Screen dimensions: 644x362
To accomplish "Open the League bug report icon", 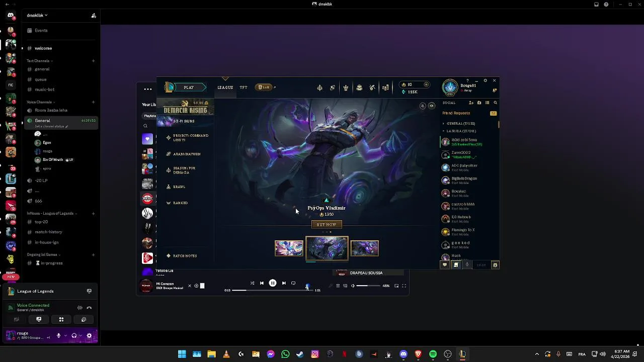I will coord(495,265).
